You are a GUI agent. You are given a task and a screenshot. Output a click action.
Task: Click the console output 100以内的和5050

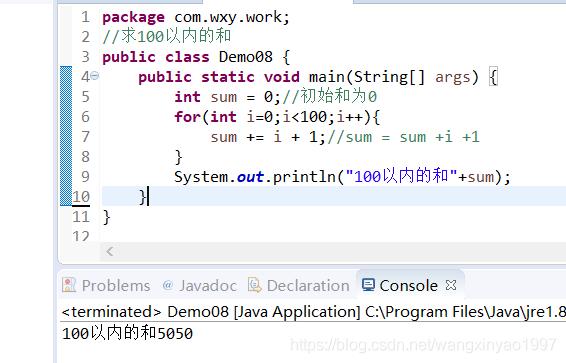pyautogui.click(x=127, y=333)
